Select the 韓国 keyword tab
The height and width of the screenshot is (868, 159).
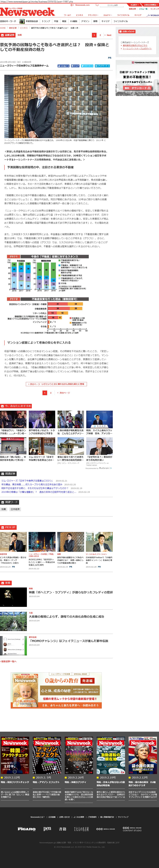(x=64, y=21)
